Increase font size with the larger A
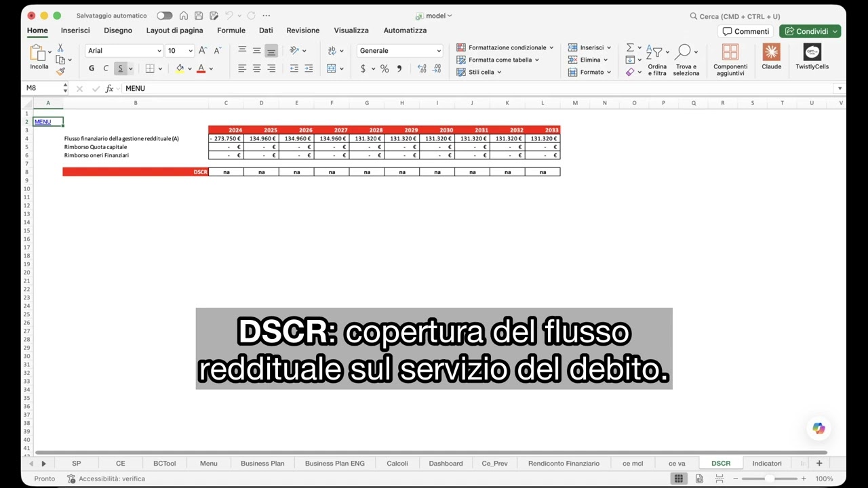This screenshot has width=868, height=488. (203, 50)
